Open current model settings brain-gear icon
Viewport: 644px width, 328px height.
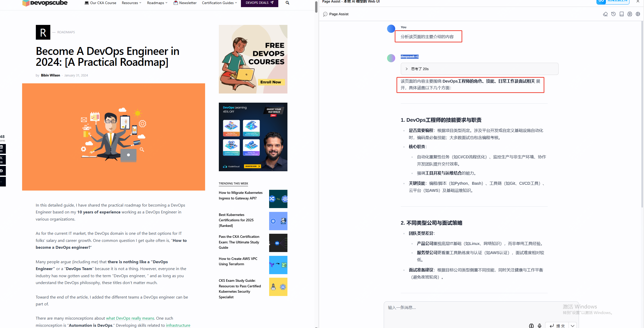[630, 14]
